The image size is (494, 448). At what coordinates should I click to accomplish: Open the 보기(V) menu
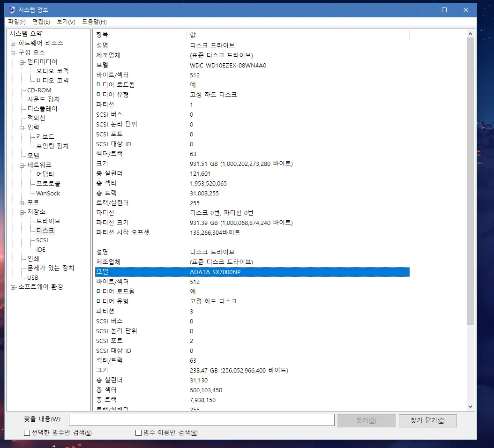pos(66,22)
